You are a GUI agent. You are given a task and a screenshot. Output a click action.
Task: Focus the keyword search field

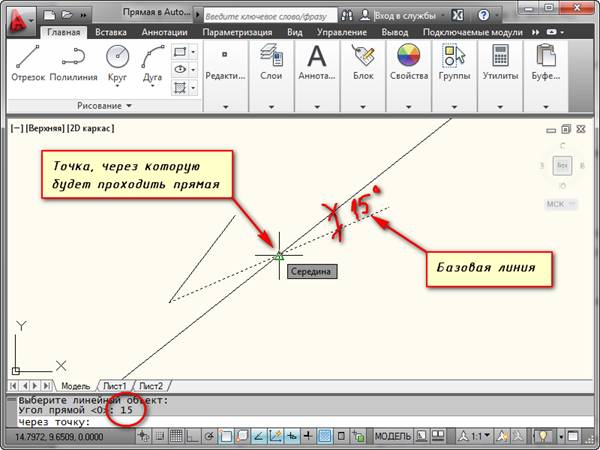pyautogui.click(x=270, y=16)
